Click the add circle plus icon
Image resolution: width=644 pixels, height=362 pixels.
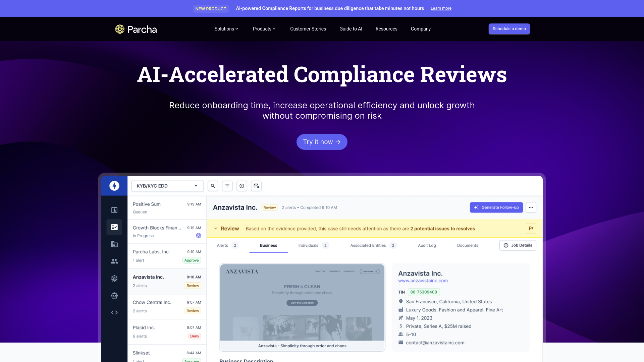pyautogui.click(x=242, y=186)
